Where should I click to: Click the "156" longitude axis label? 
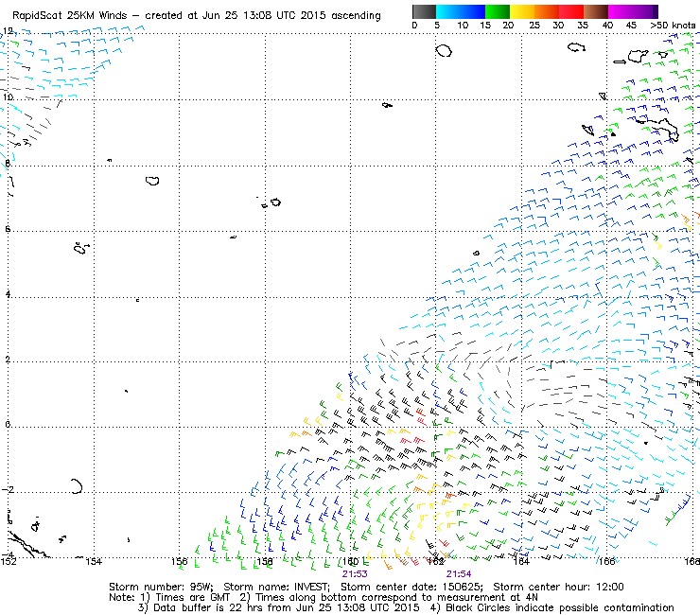point(180,562)
